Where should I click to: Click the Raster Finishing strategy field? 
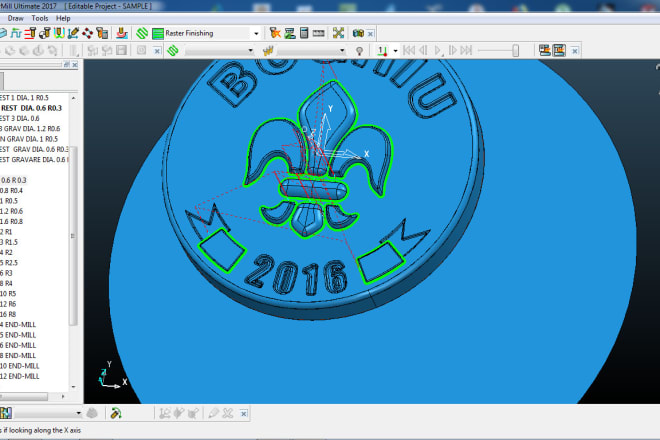point(208,33)
